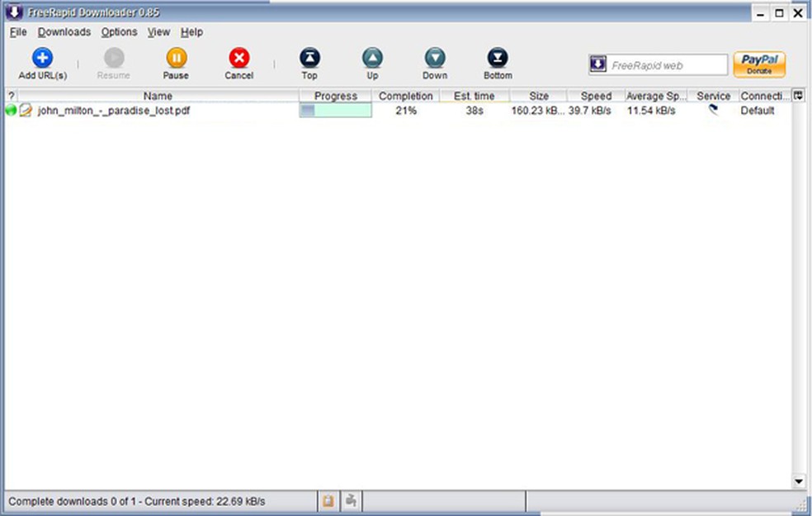Image resolution: width=812 pixels, height=516 pixels.
Task: Sort by the Size column header
Action: [x=539, y=96]
